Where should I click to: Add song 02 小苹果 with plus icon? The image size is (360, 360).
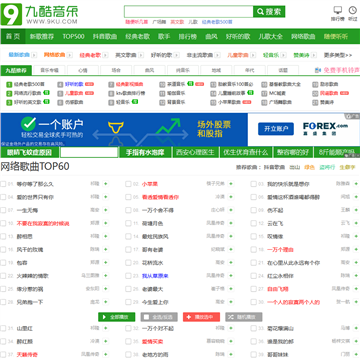click(231, 184)
